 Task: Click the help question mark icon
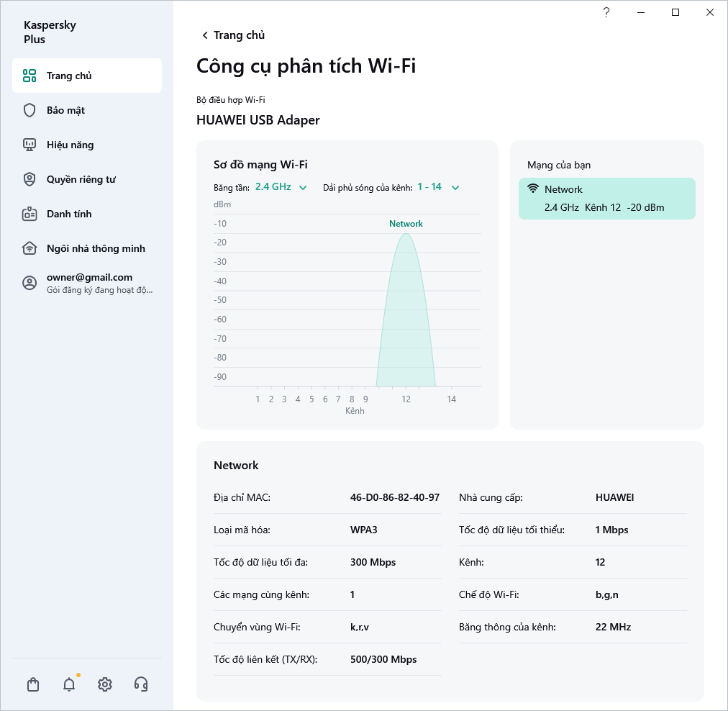point(606,12)
